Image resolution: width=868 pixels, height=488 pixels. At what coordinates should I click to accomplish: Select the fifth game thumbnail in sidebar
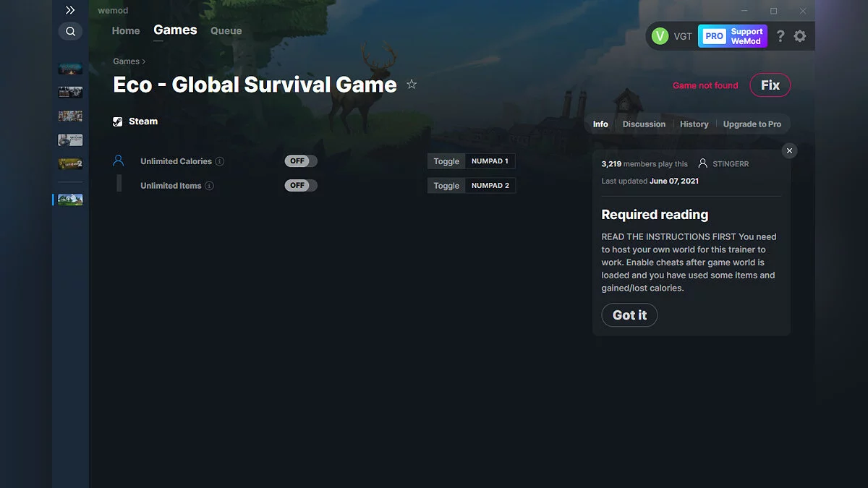pyautogui.click(x=70, y=164)
